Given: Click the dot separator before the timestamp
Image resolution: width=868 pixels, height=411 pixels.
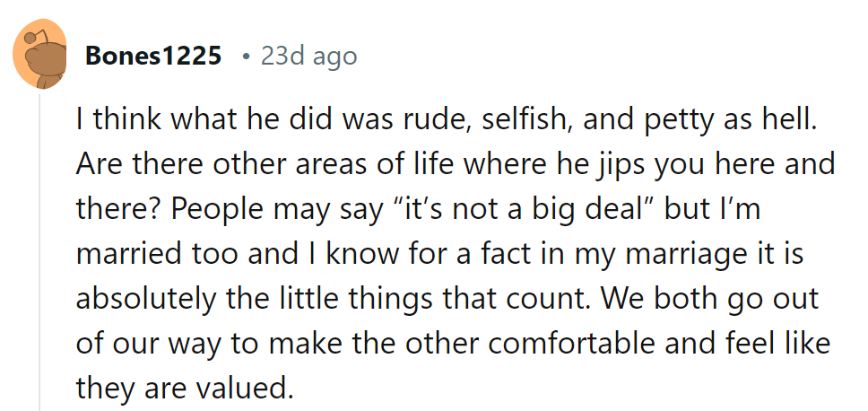Looking at the screenshot, I should click(246, 57).
